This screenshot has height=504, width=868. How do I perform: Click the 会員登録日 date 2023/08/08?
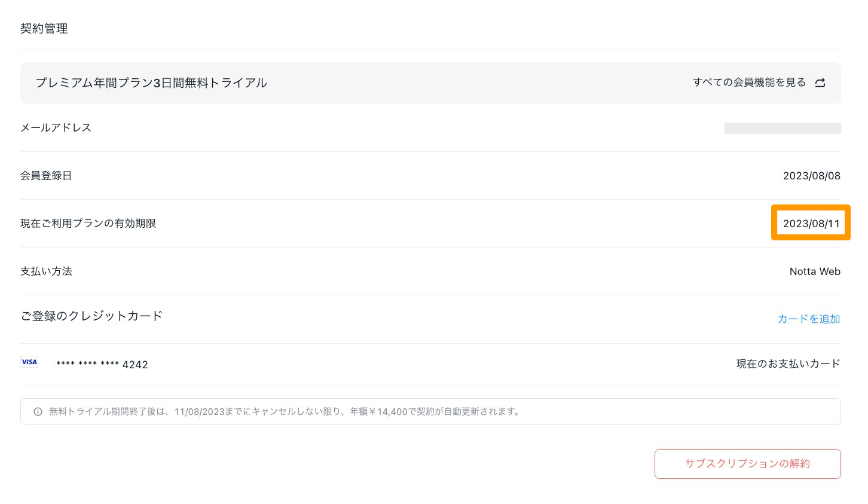(811, 176)
